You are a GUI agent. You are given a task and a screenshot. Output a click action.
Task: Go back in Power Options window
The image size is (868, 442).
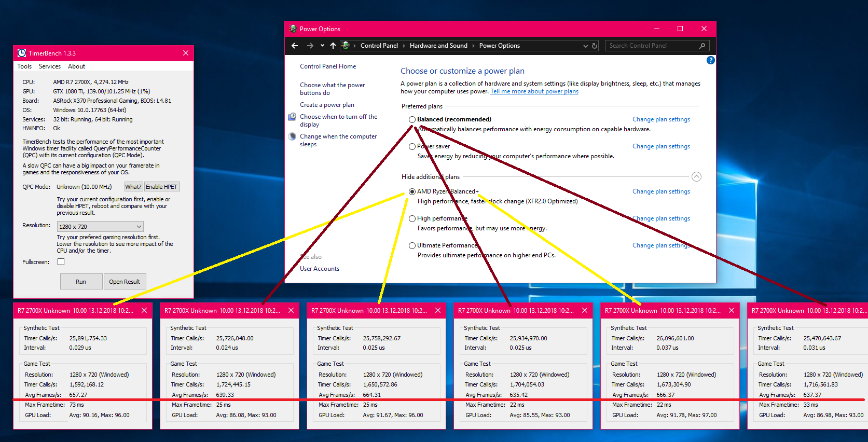[x=295, y=46]
